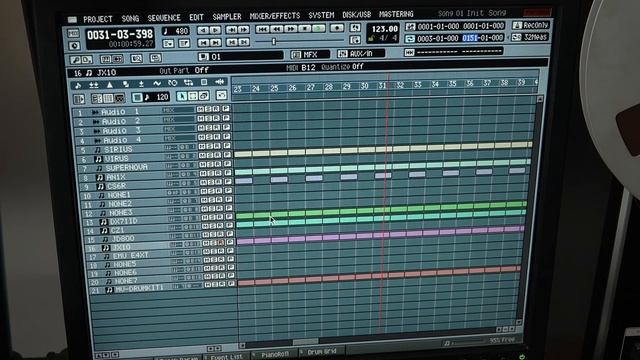
Task: Click the waveform icon in edit toolbar
Action: [x=220, y=82]
